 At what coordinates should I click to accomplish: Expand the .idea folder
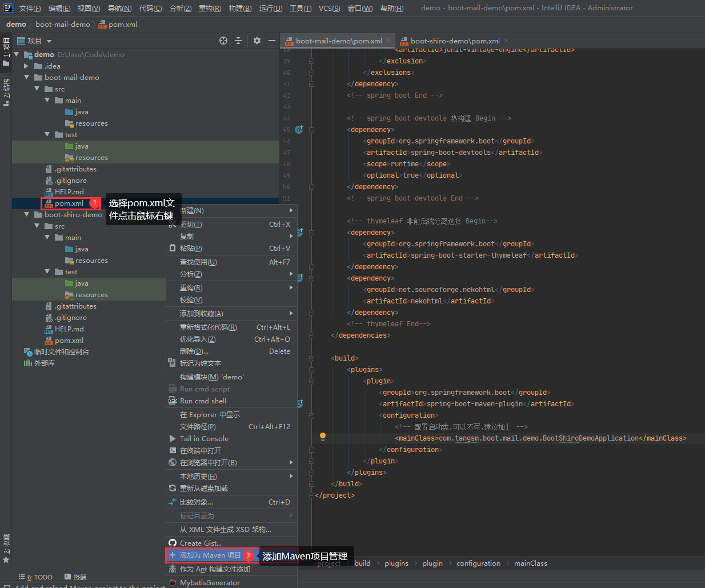point(27,66)
